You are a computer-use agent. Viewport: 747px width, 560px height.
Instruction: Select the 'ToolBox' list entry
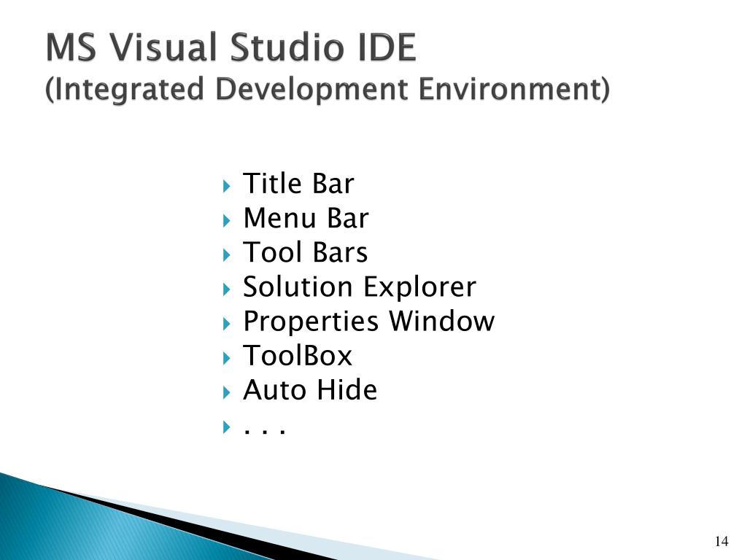(x=298, y=356)
